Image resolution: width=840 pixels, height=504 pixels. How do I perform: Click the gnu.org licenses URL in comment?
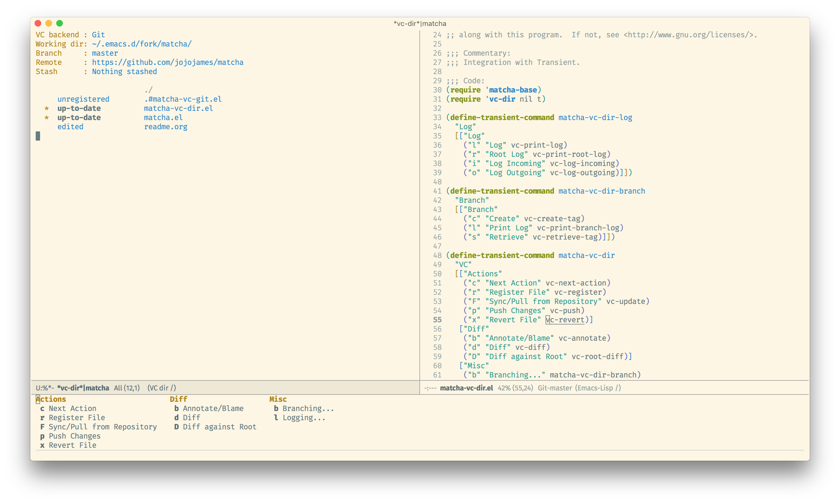pyautogui.click(x=688, y=35)
